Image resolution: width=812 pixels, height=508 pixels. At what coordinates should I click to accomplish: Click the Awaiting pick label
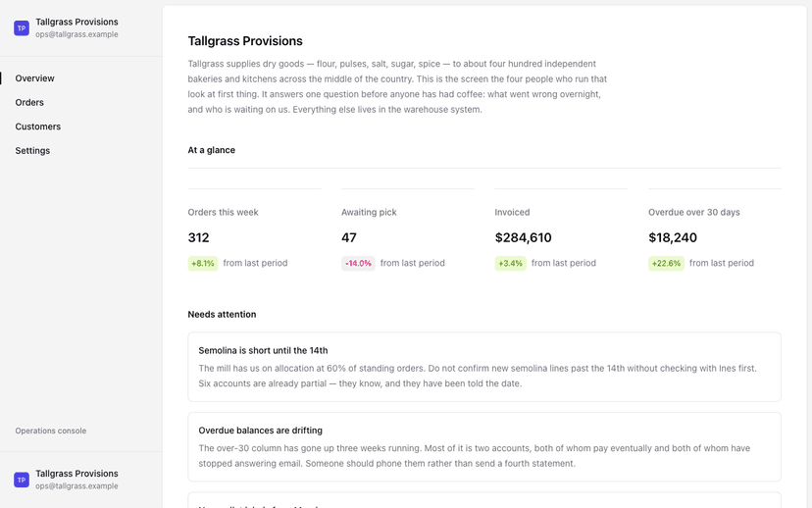(x=369, y=212)
